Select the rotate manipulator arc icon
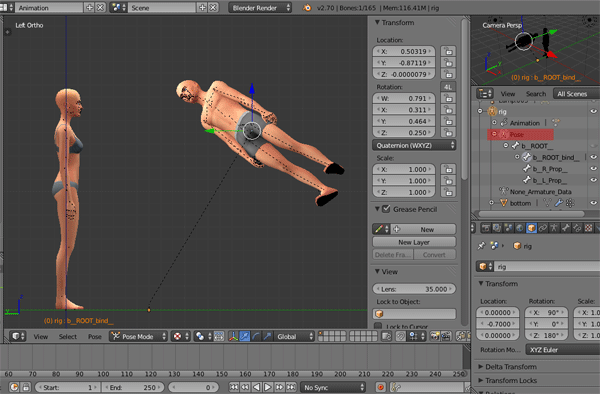 click(256, 336)
